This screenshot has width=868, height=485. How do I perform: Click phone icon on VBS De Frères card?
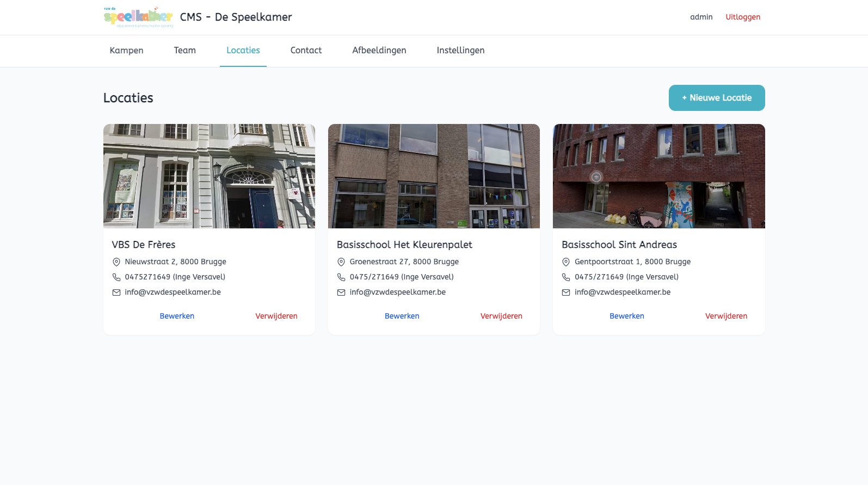click(116, 277)
